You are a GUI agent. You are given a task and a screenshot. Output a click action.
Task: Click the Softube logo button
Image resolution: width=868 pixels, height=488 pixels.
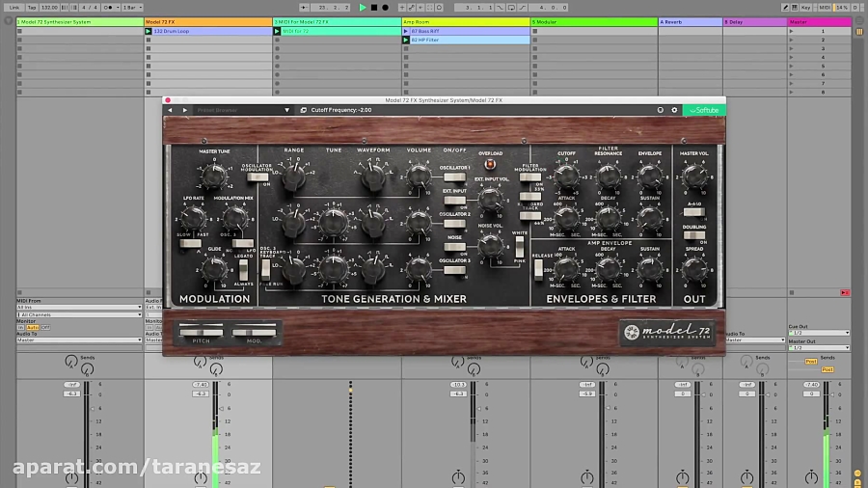coord(704,110)
